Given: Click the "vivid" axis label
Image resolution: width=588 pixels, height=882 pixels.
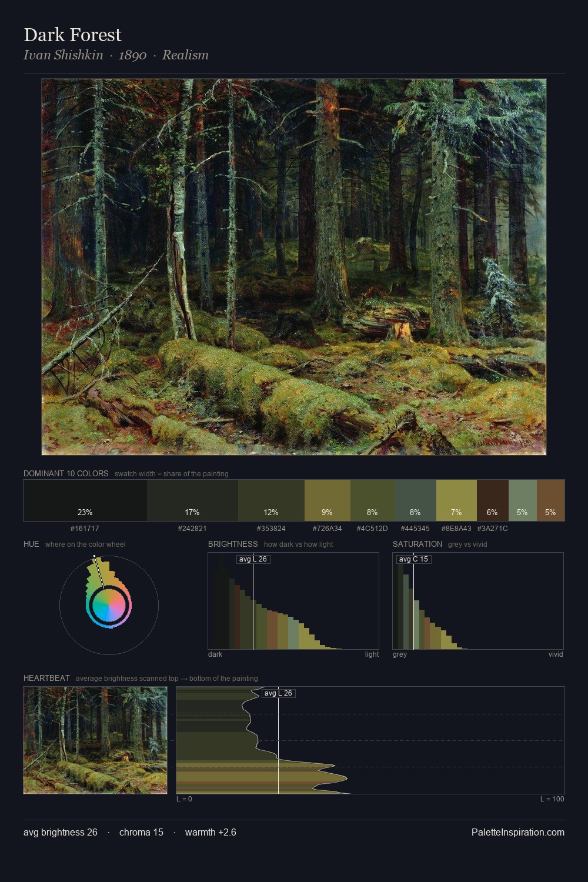Looking at the screenshot, I should point(556,654).
